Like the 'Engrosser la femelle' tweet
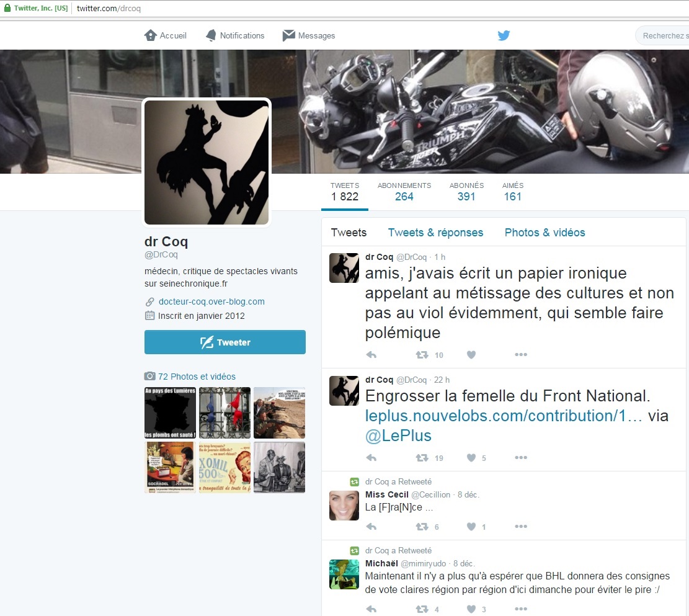This screenshot has height=616, width=689. 471,458
